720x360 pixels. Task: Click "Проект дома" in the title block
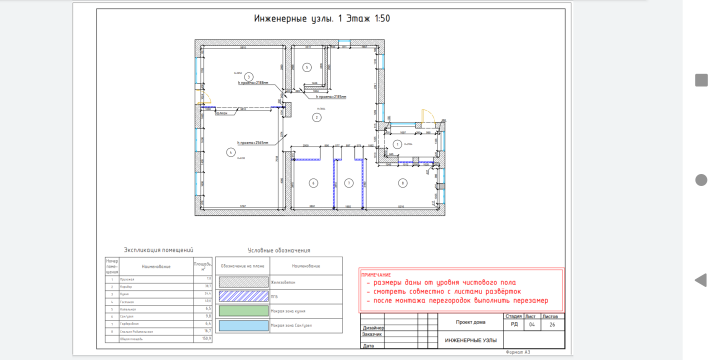(471, 322)
